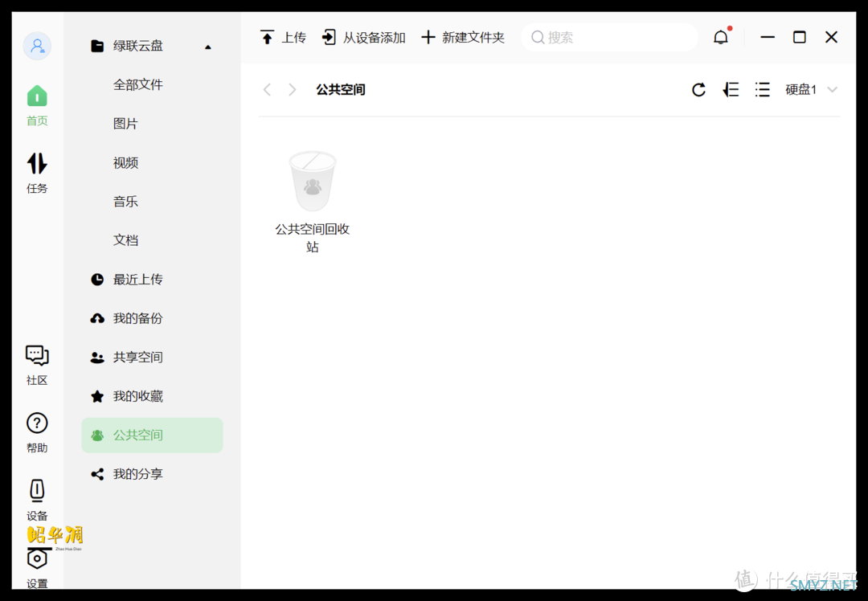Switch to list view mode
Screen dimensions: 868x601
pyautogui.click(x=762, y=90)
